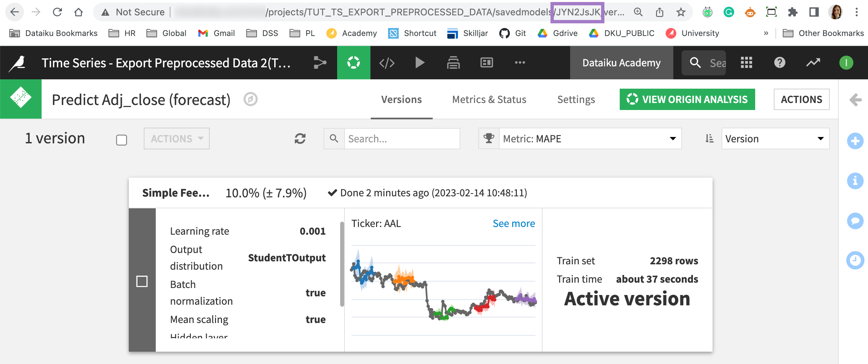The height and width of the screenshot is (364, 868).
Task: Tick the select-all versions checkbox
Action: (121, 140)
